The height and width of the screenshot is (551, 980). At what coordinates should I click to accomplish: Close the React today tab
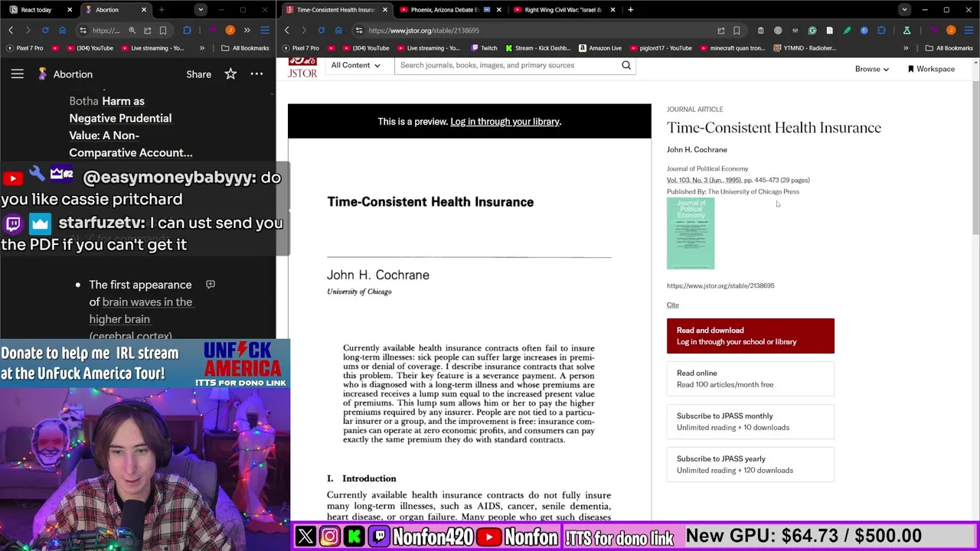pos(69,10)
